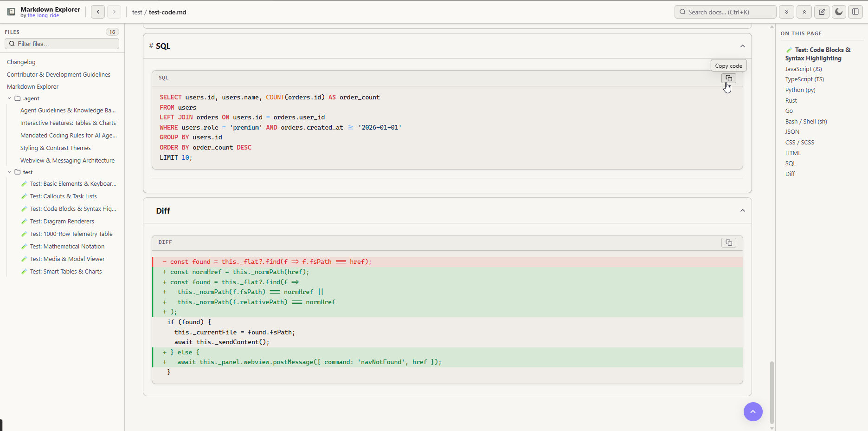The image size is (868, 431).
Task: Jump to CSS / SCSS outline entry
Action: coord(799,143)
